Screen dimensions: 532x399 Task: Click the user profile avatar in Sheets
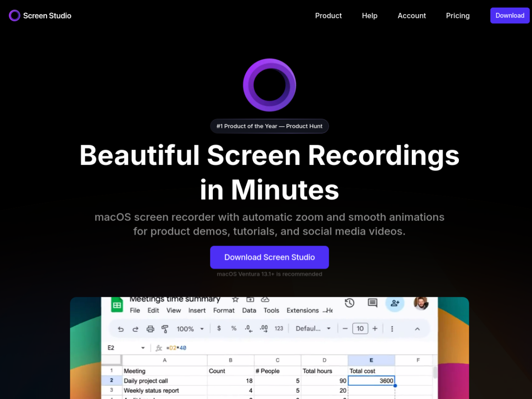pyautogui.click(x=421, y=303)
